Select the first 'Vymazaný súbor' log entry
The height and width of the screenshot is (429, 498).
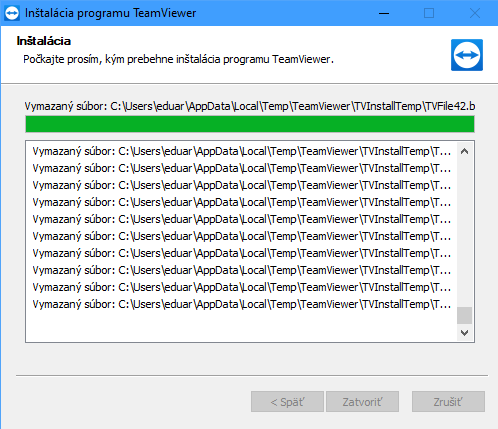(x=242, y=151)
